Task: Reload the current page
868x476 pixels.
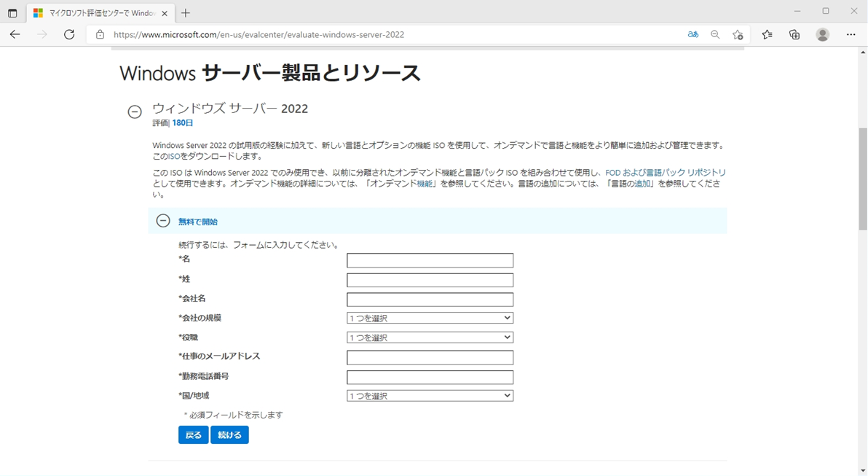Action: [69, 34]
